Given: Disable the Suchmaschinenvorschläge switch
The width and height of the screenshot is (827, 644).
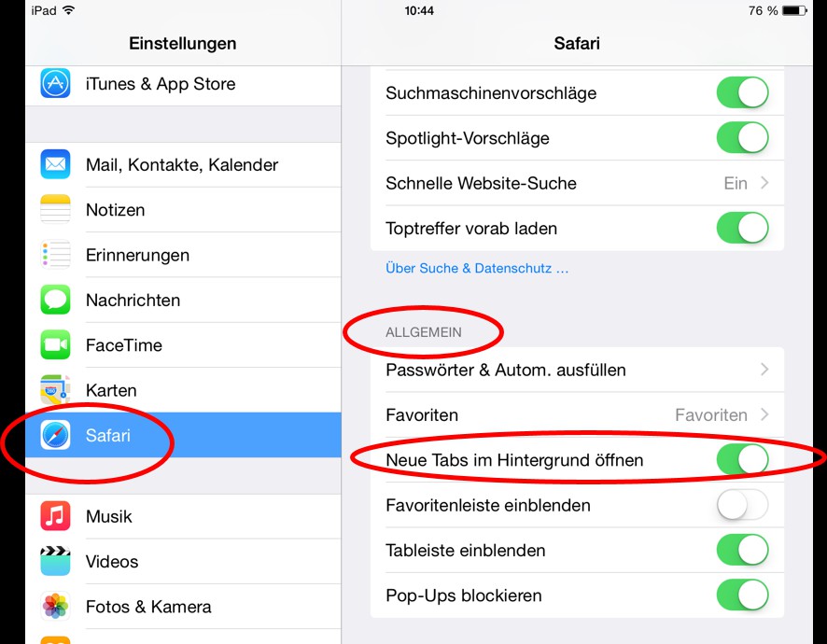Looking at the screenshot, I should (x=742, y=93).
